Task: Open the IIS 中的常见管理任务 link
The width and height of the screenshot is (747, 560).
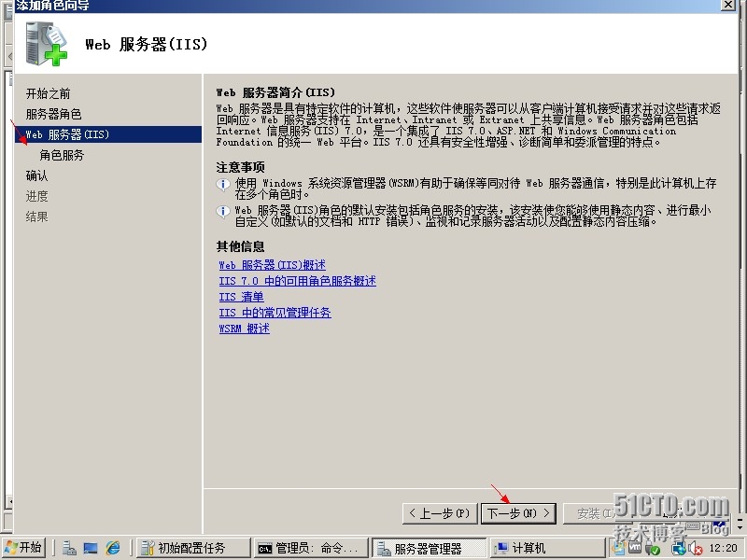Action: click(275, 313)
